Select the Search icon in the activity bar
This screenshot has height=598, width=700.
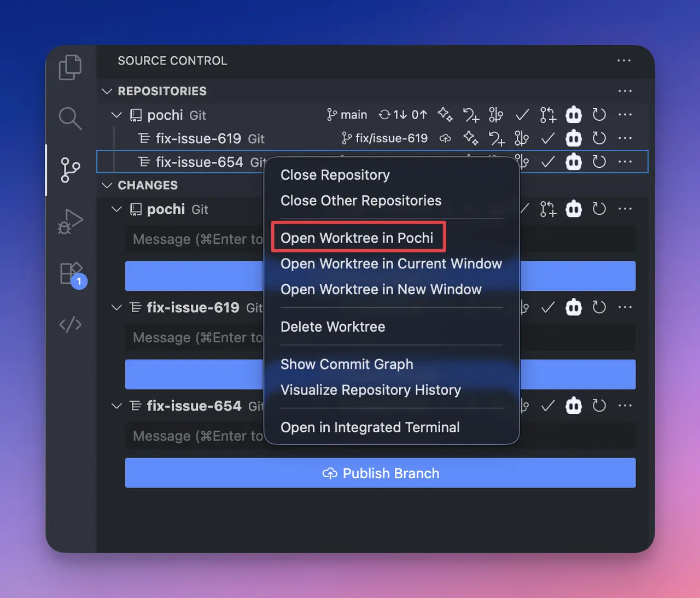(x=70, y=118)
